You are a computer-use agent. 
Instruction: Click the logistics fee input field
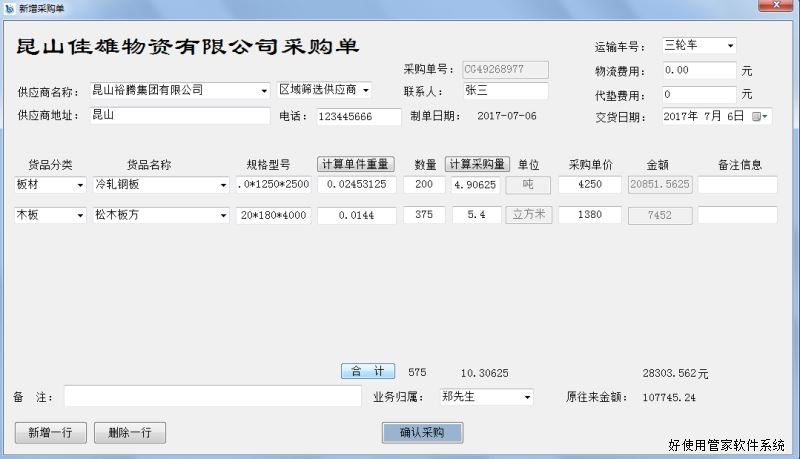pos(698,71)
